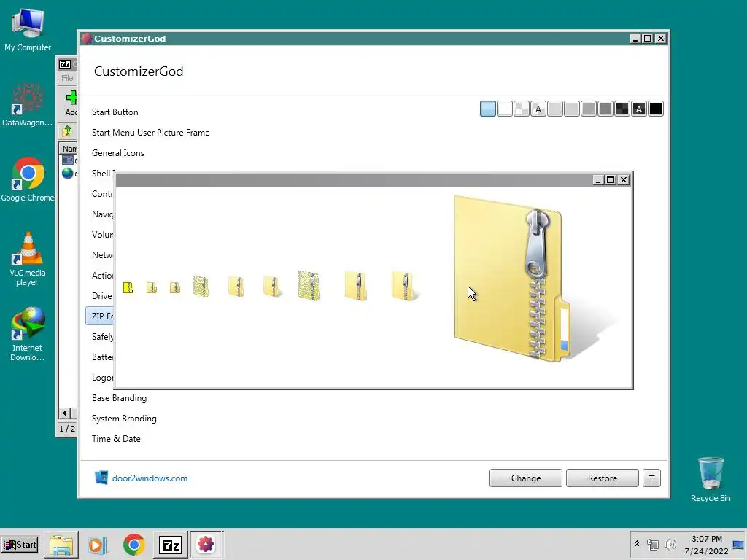Open the System Branding section
The image size is (747, 560).
pos(124,419)
